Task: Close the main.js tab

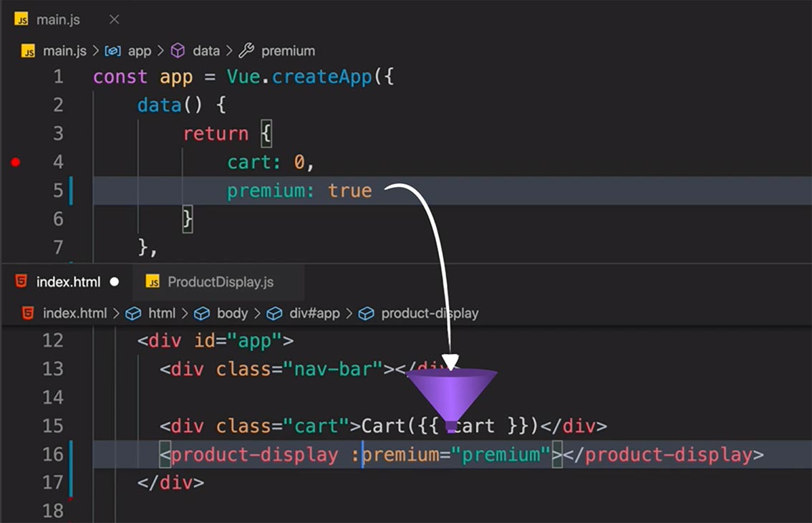Action: coord(115,20)
